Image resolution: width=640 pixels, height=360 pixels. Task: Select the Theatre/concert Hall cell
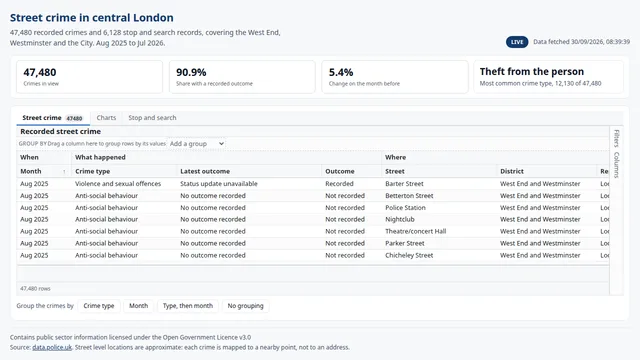click(439, 231)
